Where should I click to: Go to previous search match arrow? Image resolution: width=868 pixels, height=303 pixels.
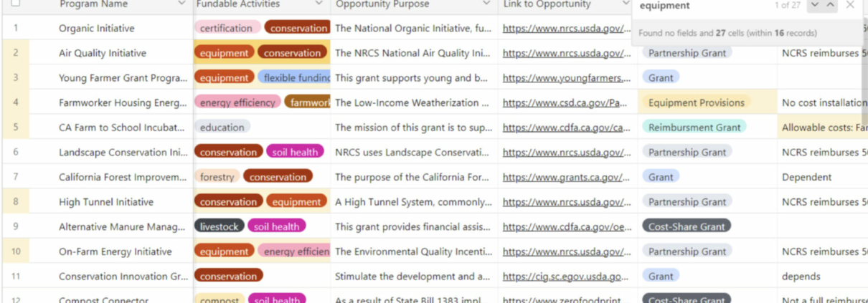point(831,5)
